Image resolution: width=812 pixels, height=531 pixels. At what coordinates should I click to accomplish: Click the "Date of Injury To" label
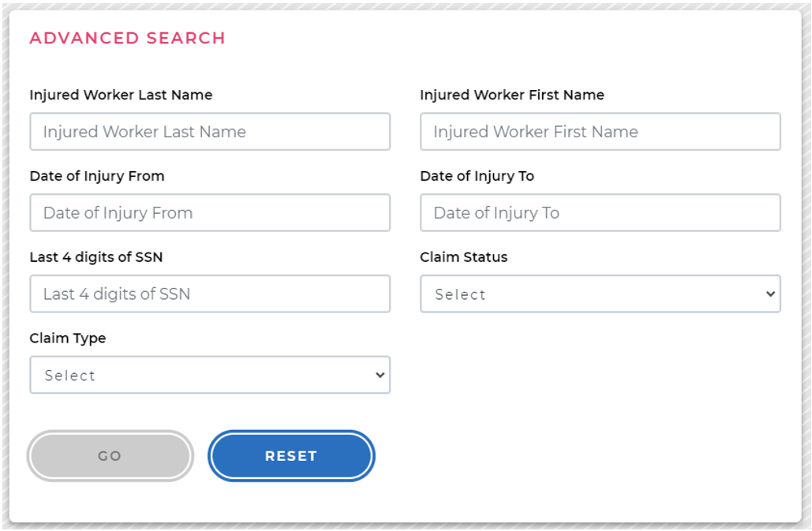tap(477, 176)
